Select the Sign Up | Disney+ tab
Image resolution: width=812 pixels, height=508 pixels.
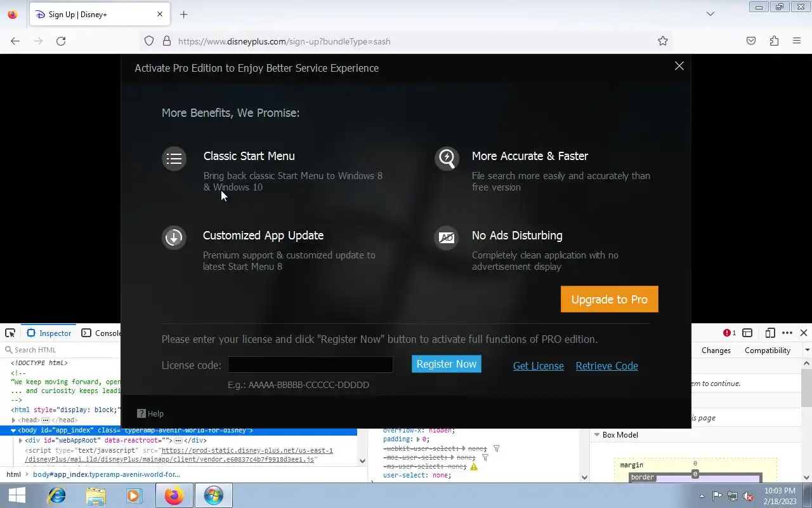[x=98, y=14]
